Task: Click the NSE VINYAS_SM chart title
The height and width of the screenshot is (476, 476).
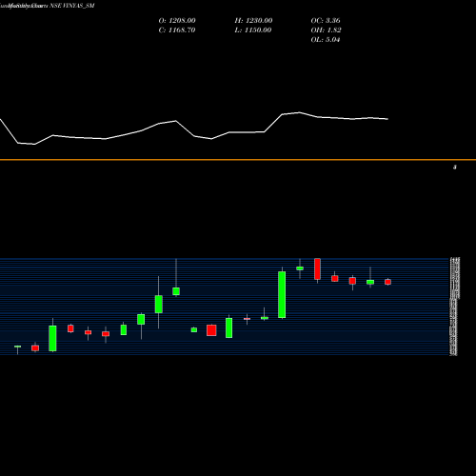Action: pyautogui.click(x=72, y=6)
